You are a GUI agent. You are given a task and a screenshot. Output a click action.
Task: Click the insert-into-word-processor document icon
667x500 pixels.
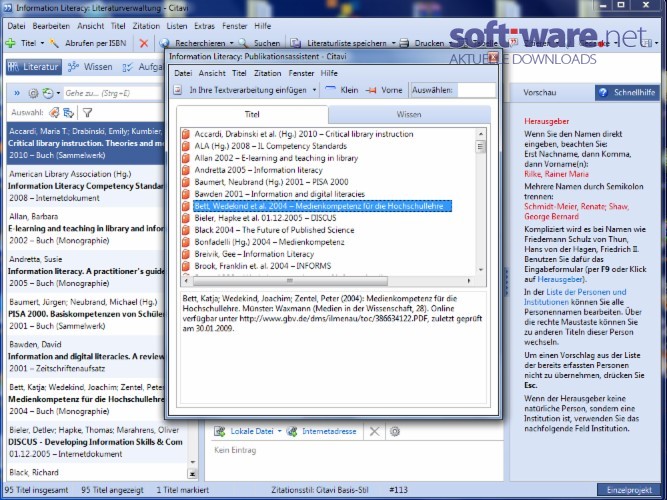pos(178,90)
